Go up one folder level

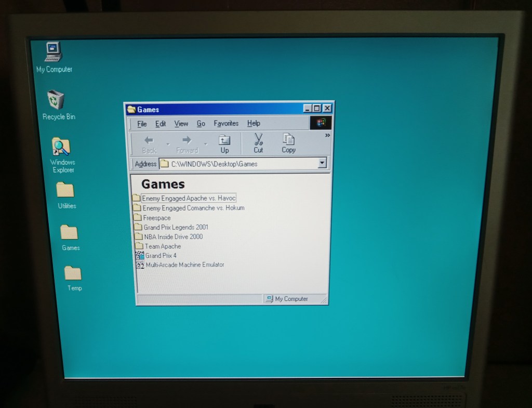tap(224, 143)
